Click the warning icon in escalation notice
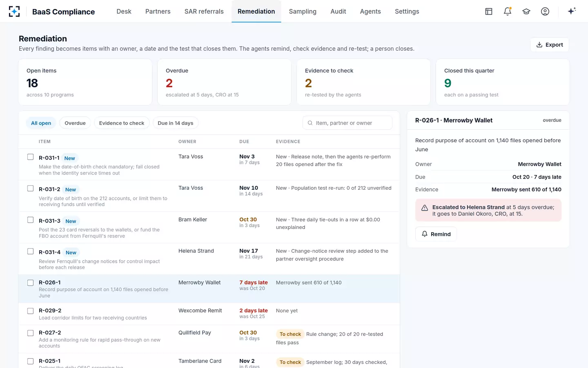 pos(425,208)
